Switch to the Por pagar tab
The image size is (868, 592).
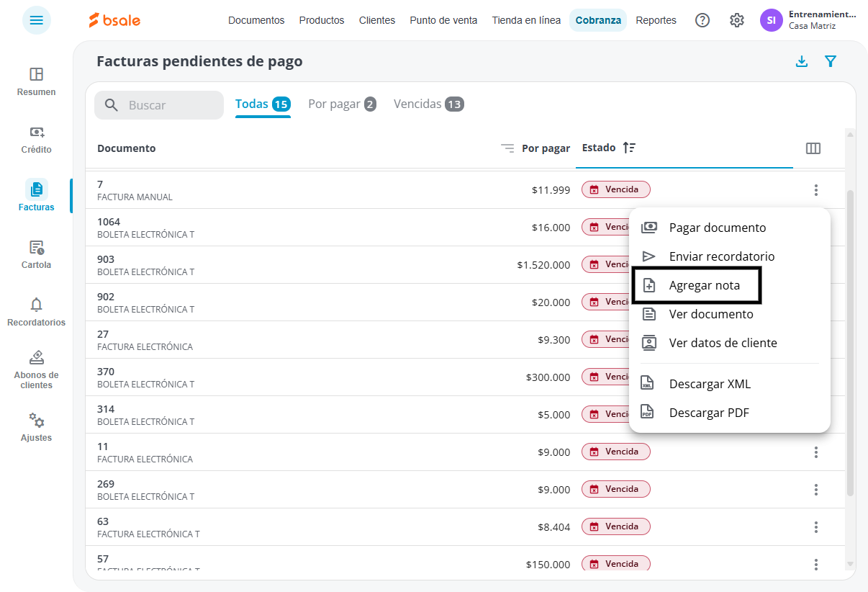tap(342, 104)
